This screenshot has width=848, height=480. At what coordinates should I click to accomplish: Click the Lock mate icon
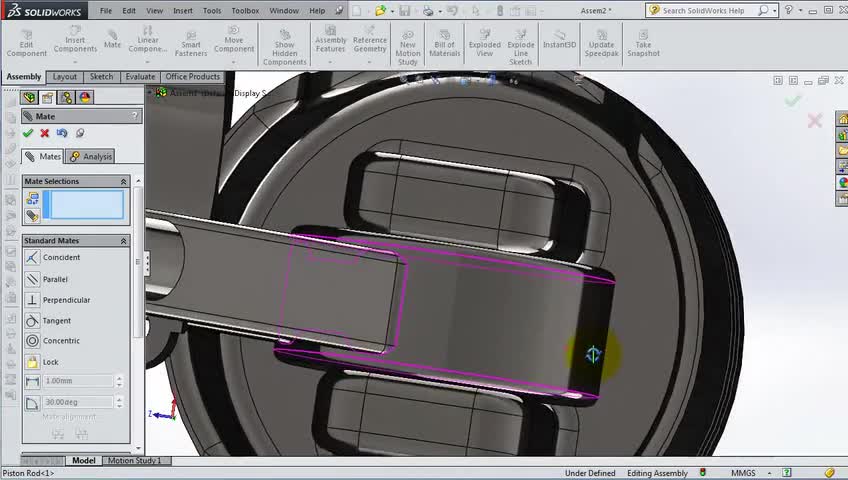tap(33, 362)
